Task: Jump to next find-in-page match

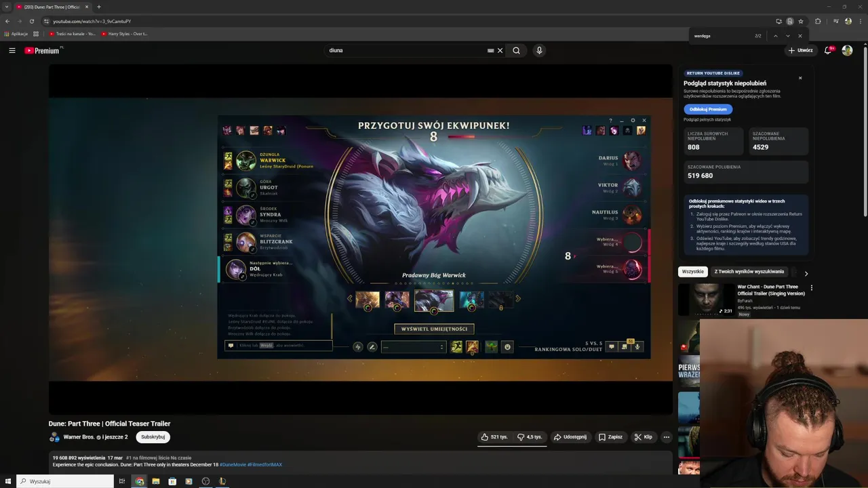Action: tap(787, 36)
